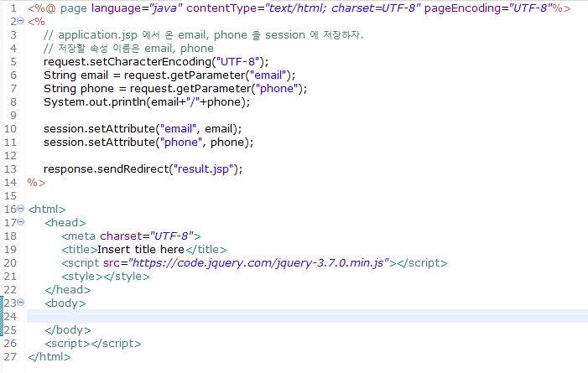588x373 pixels.
Task: Click the closing body tag on line 25
Action: tap(68, 330)
